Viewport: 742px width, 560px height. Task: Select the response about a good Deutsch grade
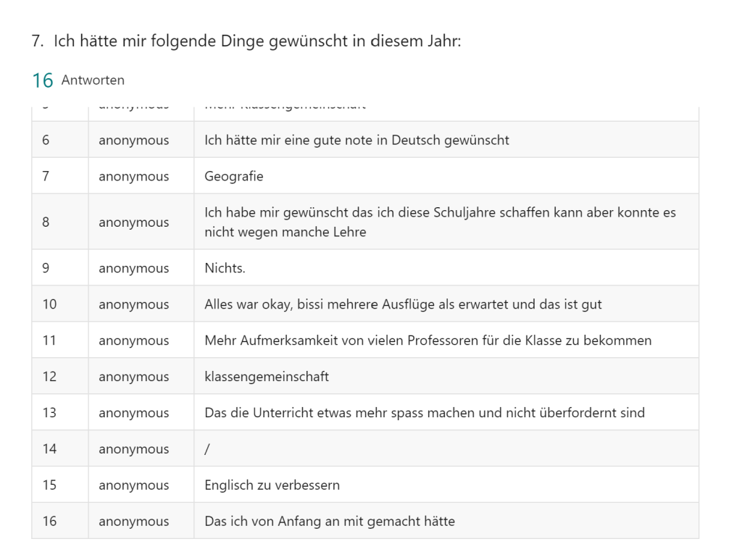(357, 140)
